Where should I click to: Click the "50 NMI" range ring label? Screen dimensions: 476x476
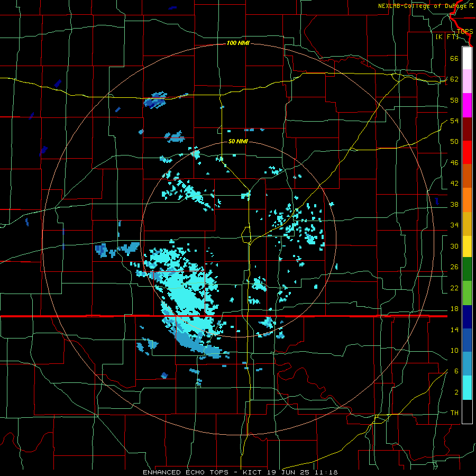pyautogui.click(x=238, y=141)
